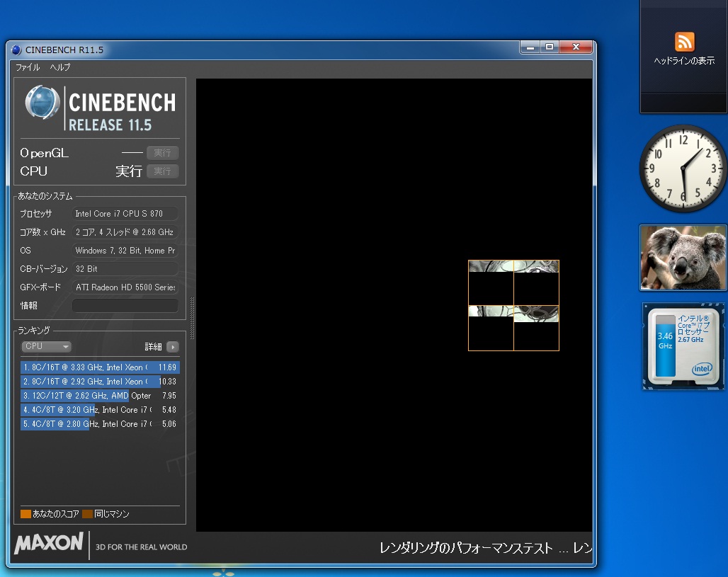Minimize the CINEBENCH window
The width and height of the screenshot is (728, 577).
tap(530, 47)
